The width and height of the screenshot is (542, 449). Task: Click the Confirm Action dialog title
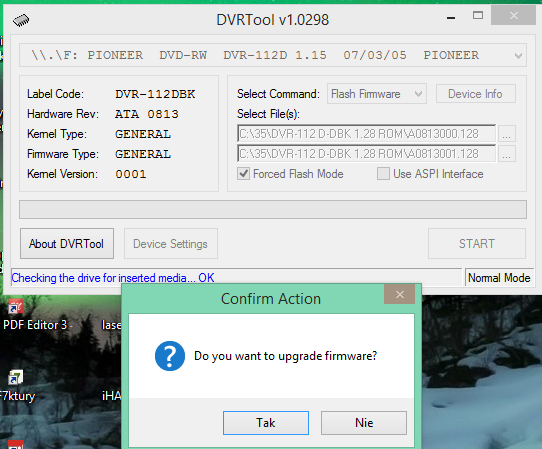271,299
